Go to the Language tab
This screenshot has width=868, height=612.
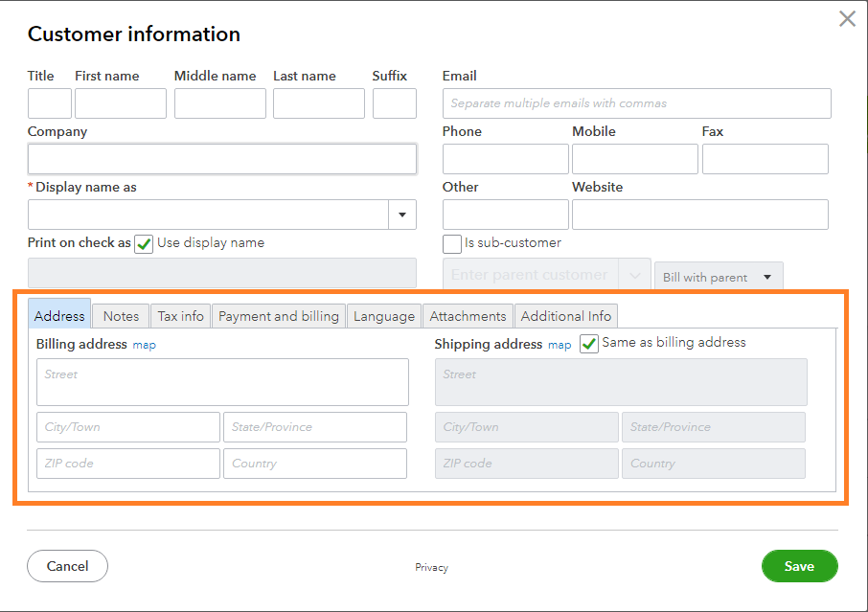(x=383, y=316)
